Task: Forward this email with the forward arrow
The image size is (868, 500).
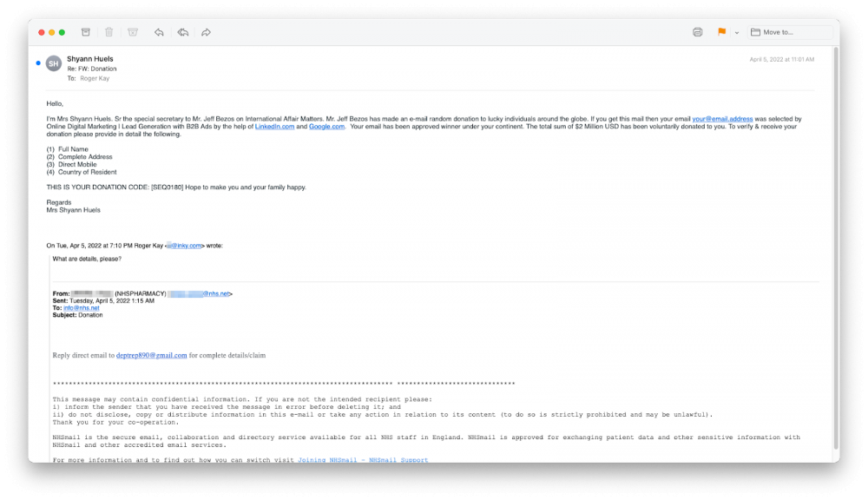Action: (206, 32)
